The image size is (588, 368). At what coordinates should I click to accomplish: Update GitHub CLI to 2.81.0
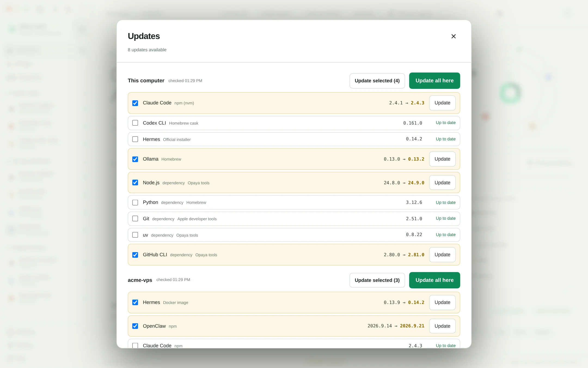(442, 255)
